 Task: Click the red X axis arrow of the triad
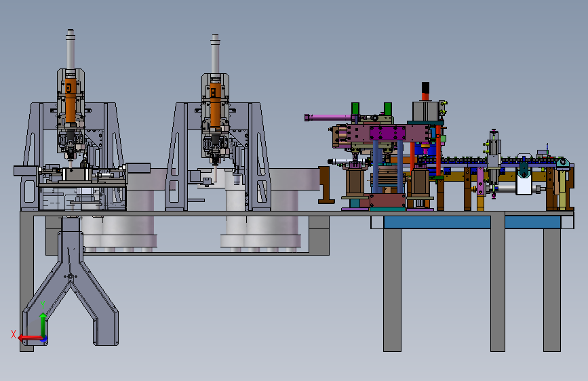pyautogui.click(x=30, y=338)
